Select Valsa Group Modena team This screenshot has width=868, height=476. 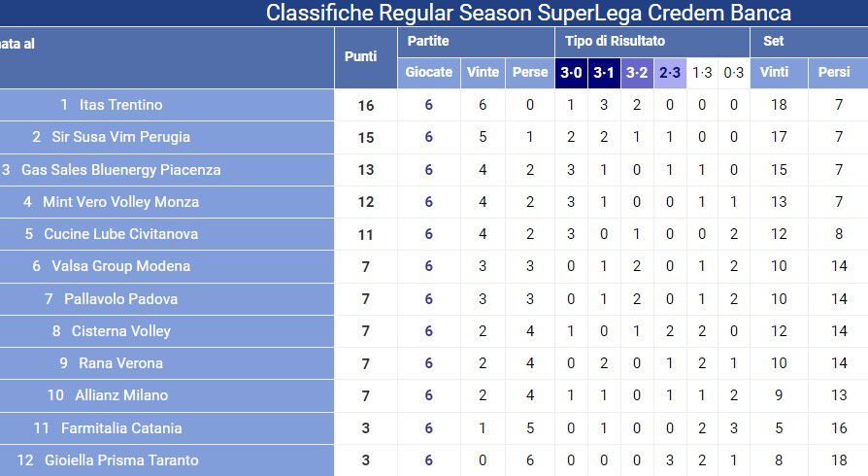tap(120, 266)
